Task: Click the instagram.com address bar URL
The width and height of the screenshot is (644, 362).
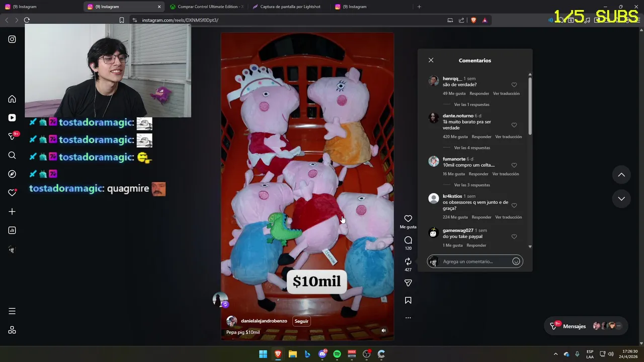Action: pos(180,20)
